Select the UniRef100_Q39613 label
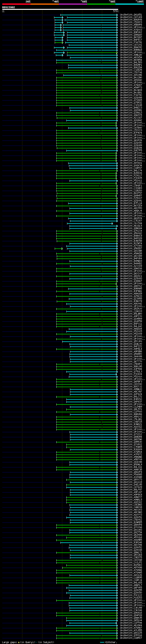Viewport: 146px width, 644px height. 131,113
